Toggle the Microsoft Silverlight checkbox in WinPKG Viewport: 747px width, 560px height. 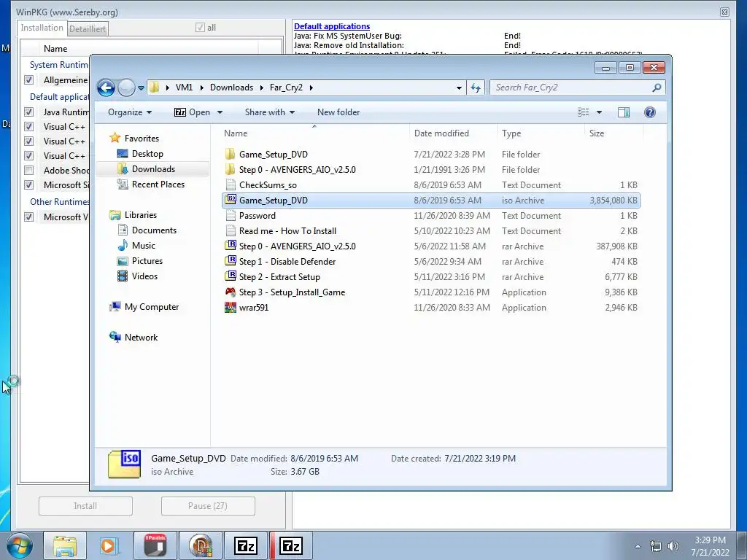pyautogui.click(x=29, y=184)
